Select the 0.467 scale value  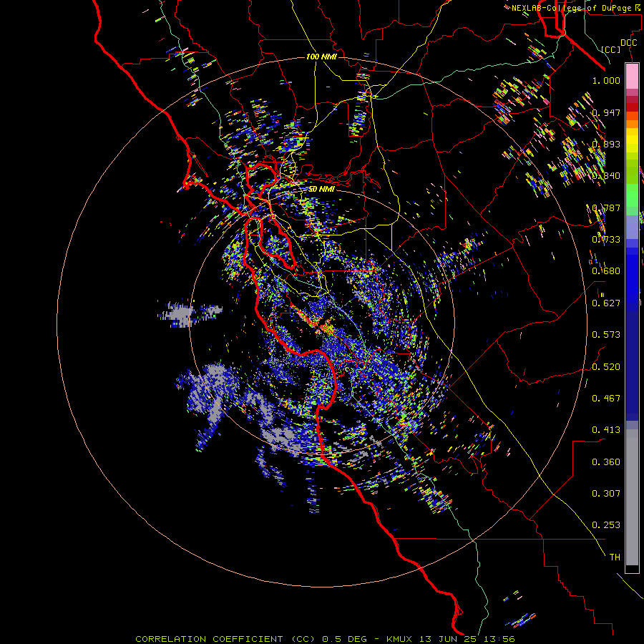click(x=606, y=399)
